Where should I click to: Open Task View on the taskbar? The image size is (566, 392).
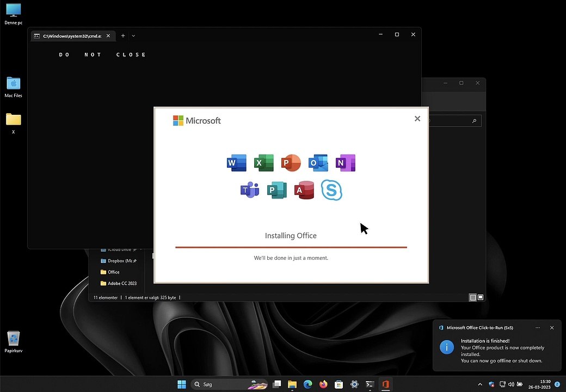pyautogui.click(x=277, y=384)
